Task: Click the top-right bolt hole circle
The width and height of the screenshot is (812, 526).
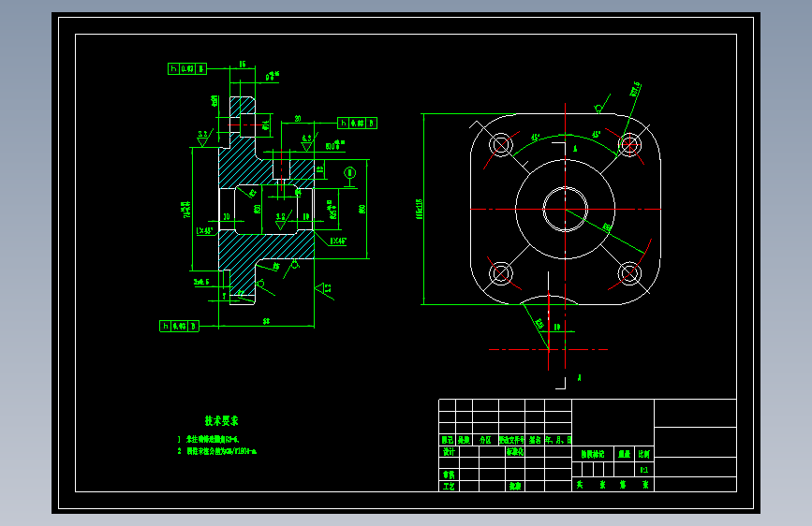Action: click(629, 144)
